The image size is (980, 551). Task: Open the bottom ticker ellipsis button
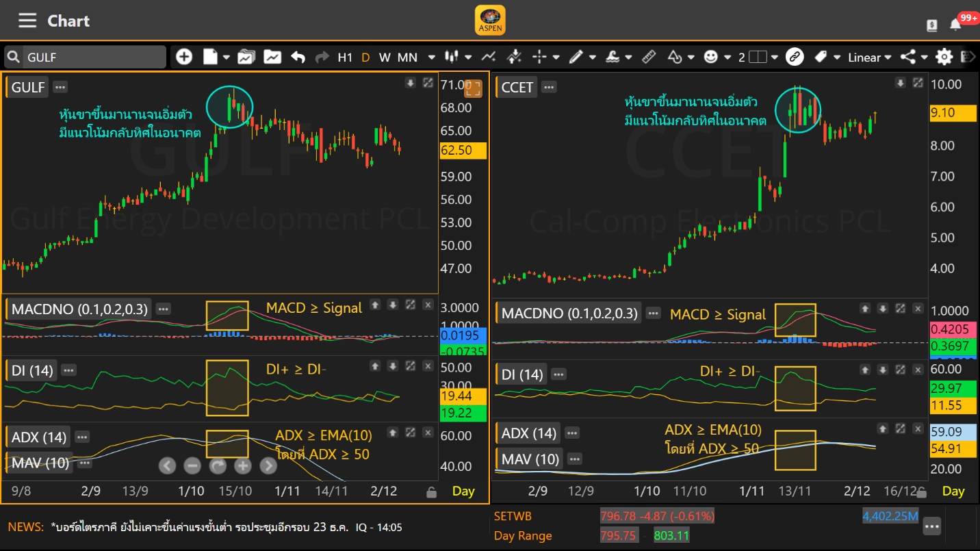931,526
